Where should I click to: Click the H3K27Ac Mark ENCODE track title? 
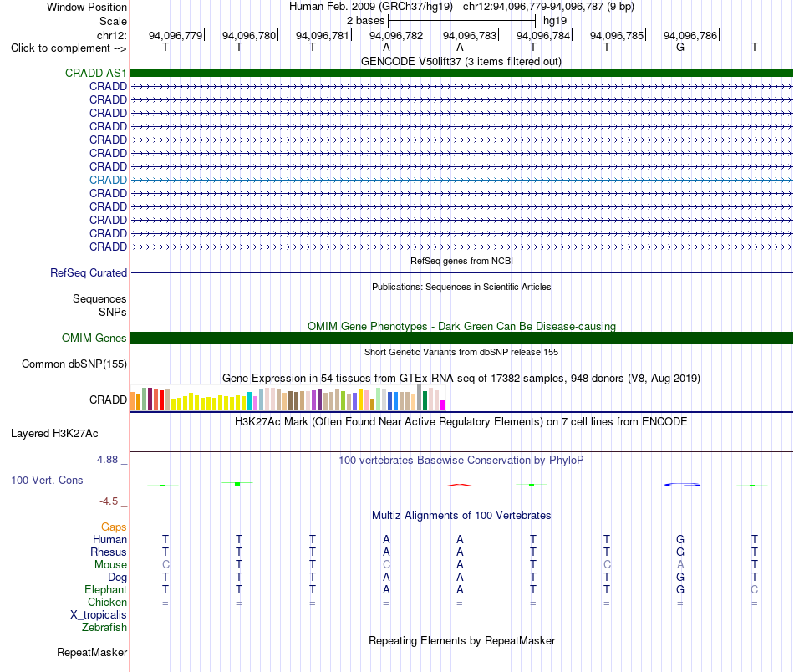pos(461,422)
